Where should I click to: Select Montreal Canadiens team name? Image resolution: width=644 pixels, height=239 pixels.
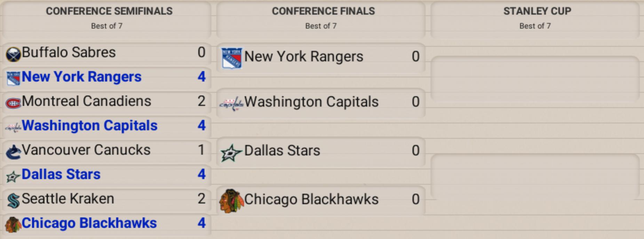coord(86,101)
